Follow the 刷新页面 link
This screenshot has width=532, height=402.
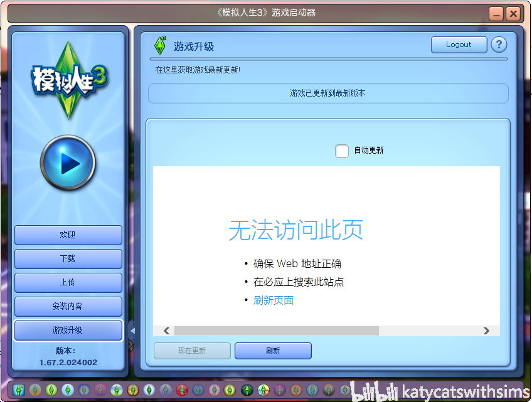point(274,300)
